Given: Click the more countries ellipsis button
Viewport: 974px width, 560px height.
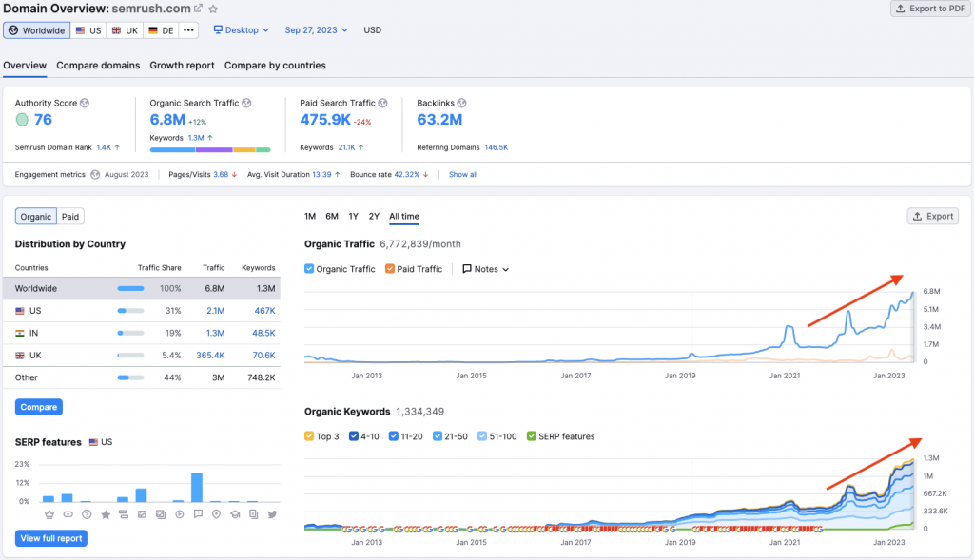Looking at the screenshot, I should point(189,29).
